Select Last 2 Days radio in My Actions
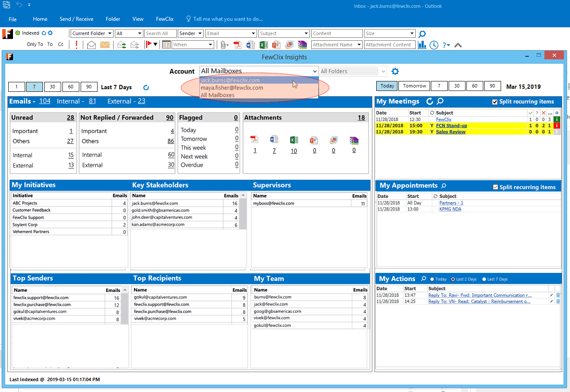Viewport: 570px width, 392px height. click(x=453, y=279)
